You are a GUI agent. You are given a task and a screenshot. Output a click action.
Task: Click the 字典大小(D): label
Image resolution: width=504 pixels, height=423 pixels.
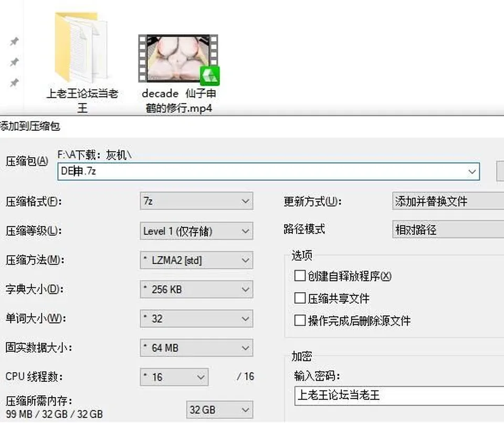click(35, 289)
